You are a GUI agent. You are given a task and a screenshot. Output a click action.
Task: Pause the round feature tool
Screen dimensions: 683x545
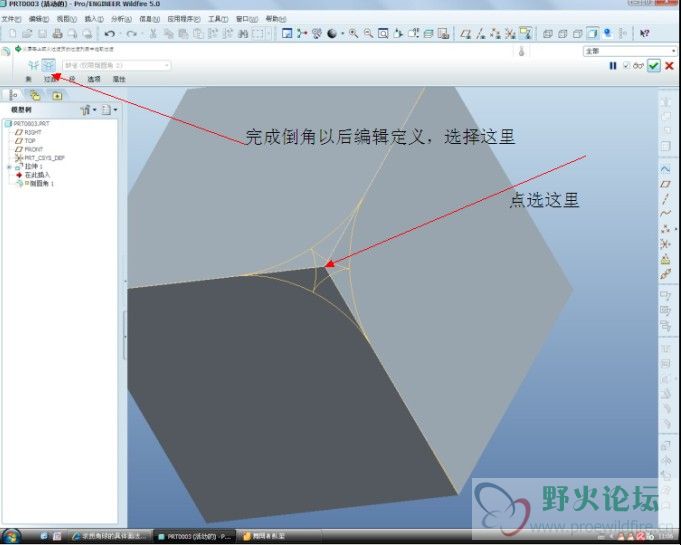click(x=613, y=66)
